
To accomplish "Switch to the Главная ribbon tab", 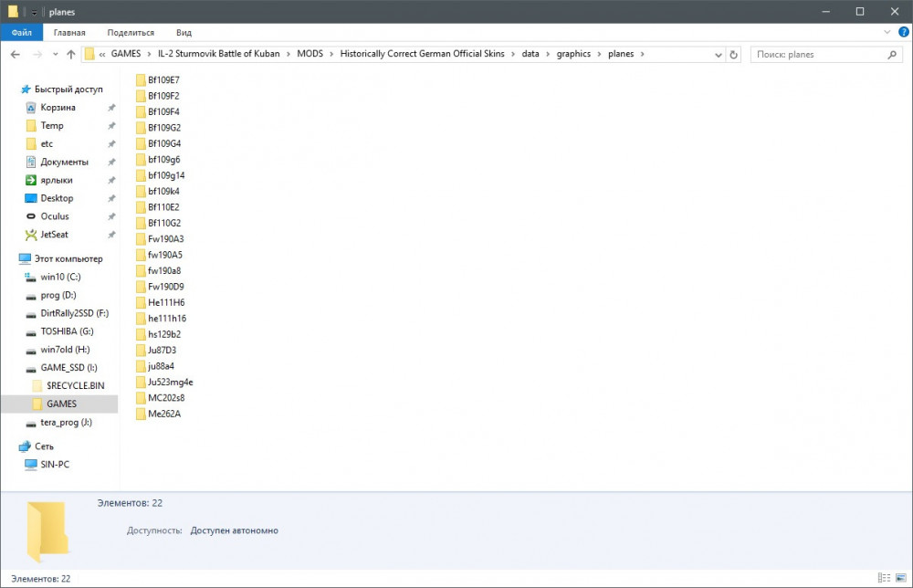I will click(x=69, y=33).
